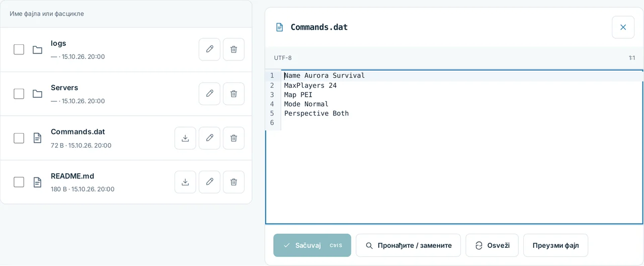644x266 pixels.
Task: Tick the checkbox for logs folder
Action: [x=19, y=49]
